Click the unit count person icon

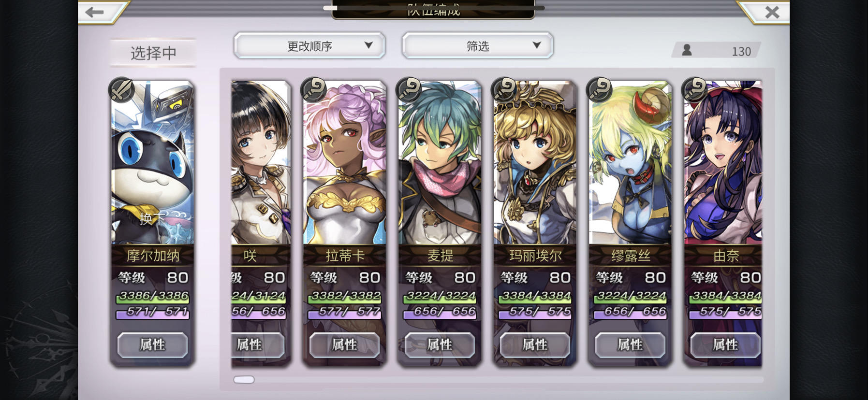click(x=687, y=50)
